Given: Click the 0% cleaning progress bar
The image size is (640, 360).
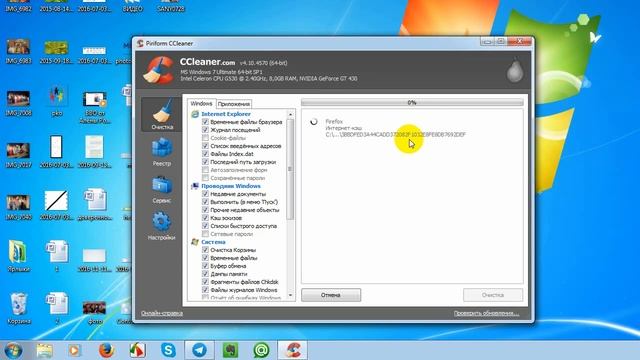Looking at the screenshot, I should click(x=412, y=102).
